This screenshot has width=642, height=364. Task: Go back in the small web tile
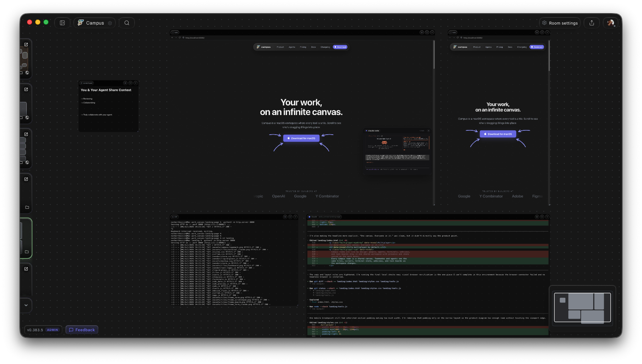click(x=450, y=37)
